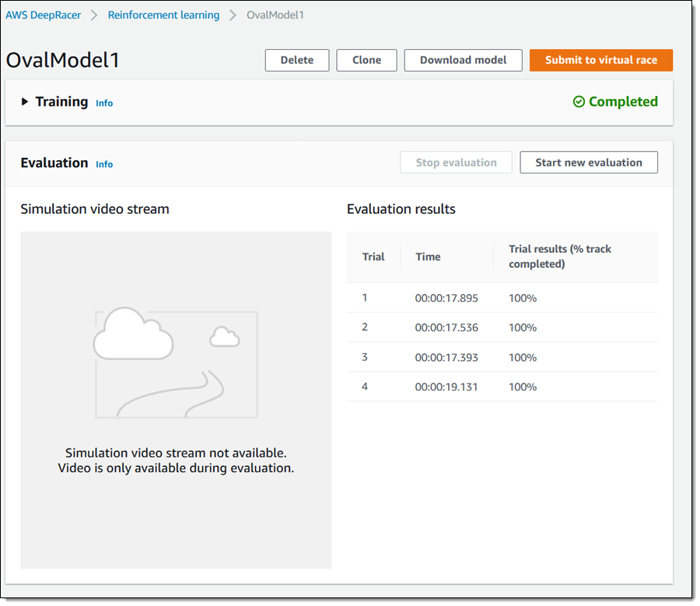Select trial 3 row time 00:00:17.393
This screenshot has height=606, width=700.
pos(446,357)
